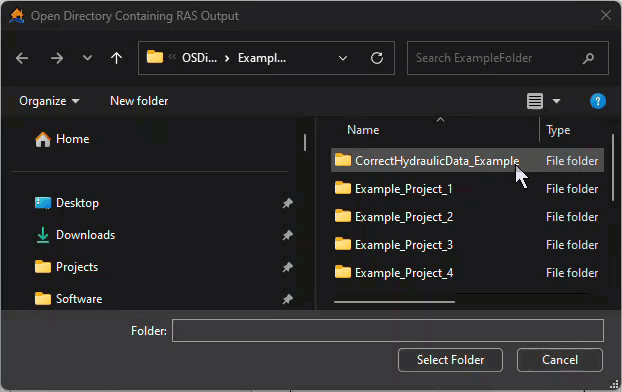Sort by Name column header
Image resolution: width=622 pixels, height=392 pixels.
pos(363,130)
